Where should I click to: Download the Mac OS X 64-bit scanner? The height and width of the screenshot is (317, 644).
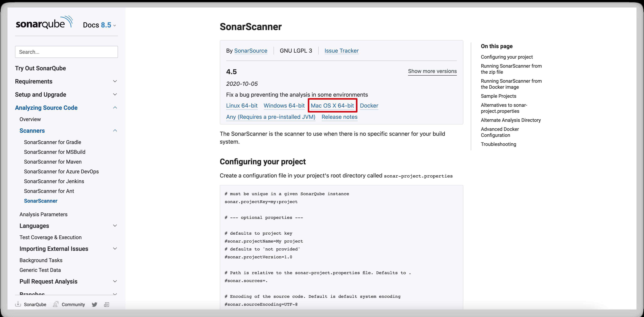click(x=332, y=106)
